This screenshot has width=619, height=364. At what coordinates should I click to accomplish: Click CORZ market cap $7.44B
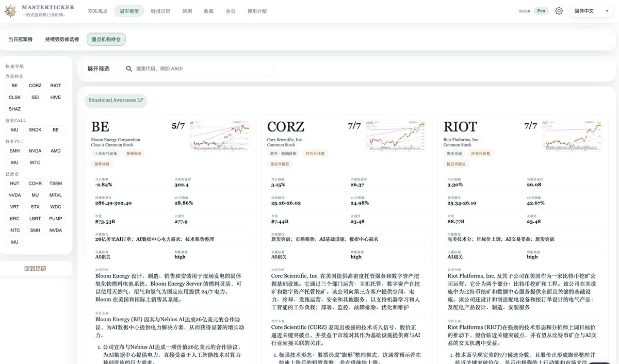(x=280, y=222)
